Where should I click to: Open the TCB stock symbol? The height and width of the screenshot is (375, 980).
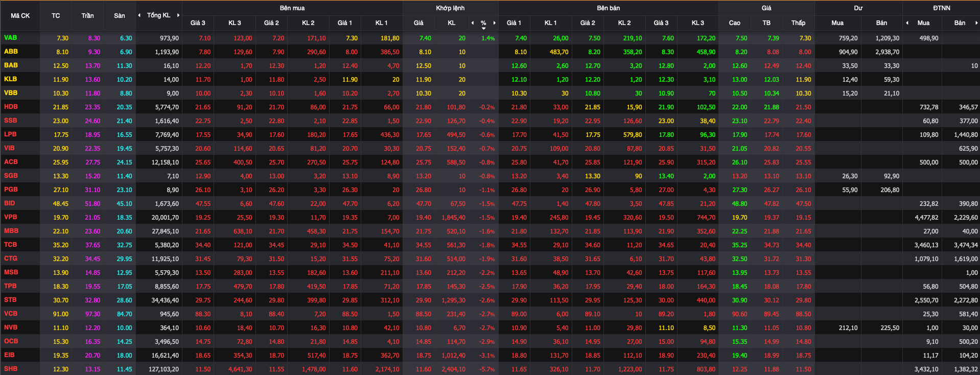[x=10, y=245]
